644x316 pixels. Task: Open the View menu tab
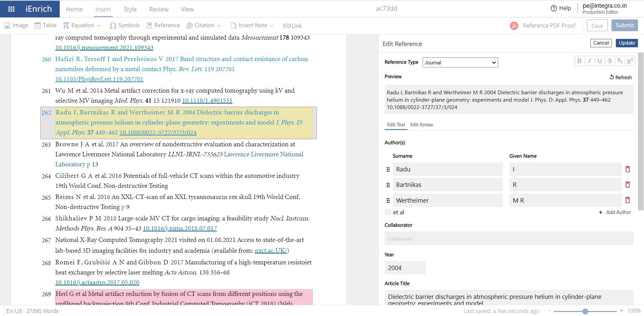pos(187,9)
